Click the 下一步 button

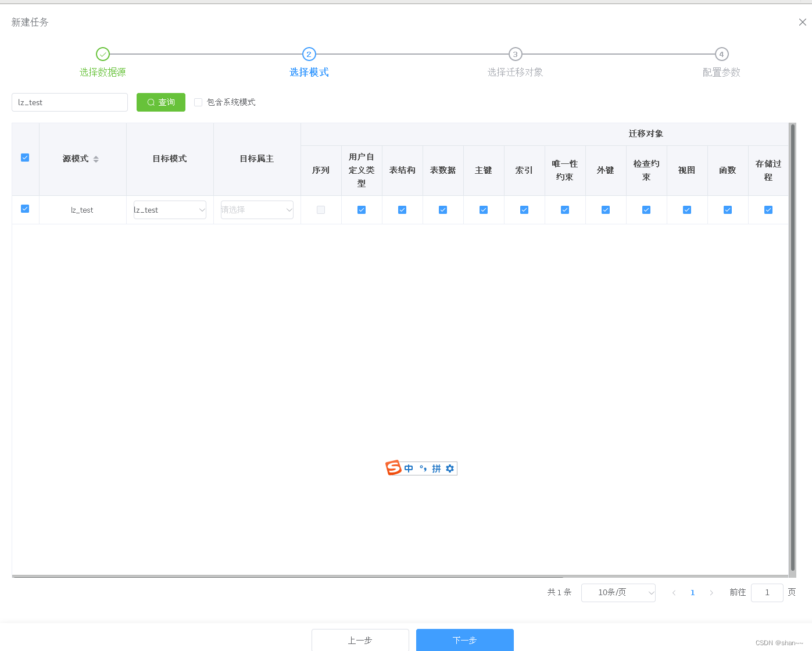click(x=465, y=640)
